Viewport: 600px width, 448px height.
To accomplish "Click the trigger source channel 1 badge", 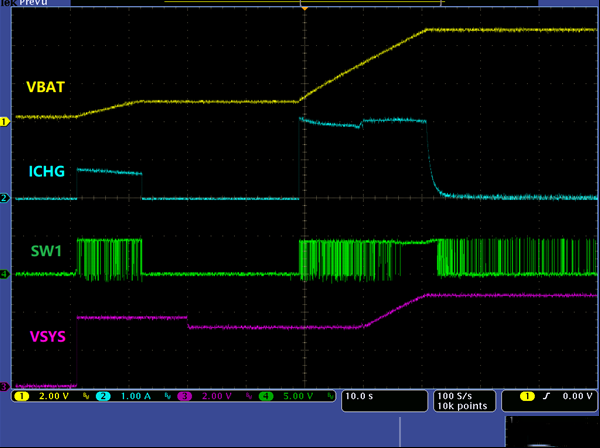I will (x=527, y=396).
